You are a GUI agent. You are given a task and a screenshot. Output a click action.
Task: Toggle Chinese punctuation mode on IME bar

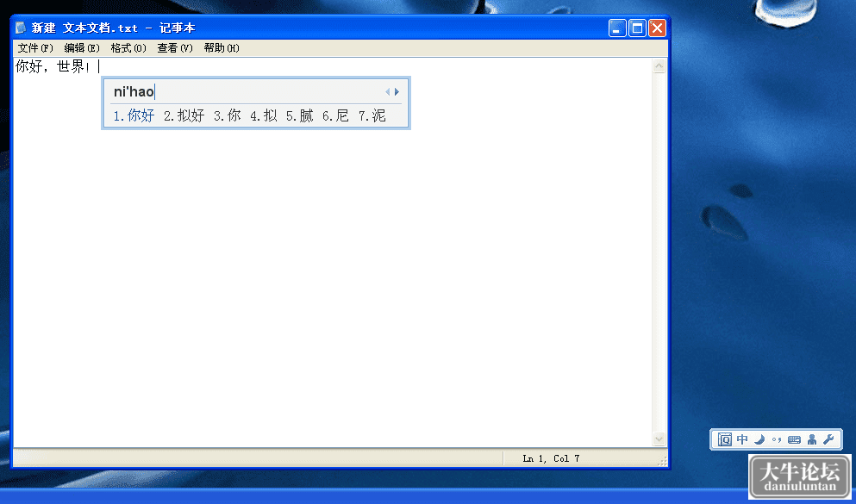pyautogui.click(x=777, y=439)
